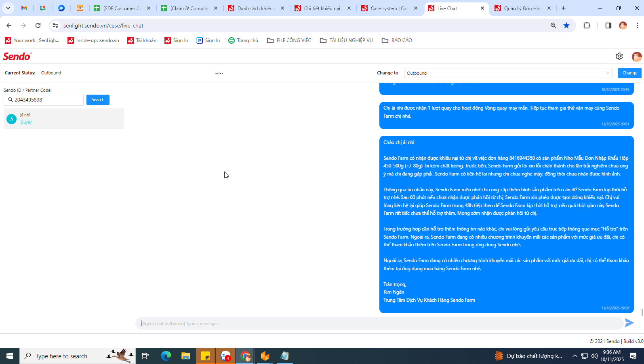Open the Chrome three-dot menu
644x364 pixels.
[x=638, y=25]
